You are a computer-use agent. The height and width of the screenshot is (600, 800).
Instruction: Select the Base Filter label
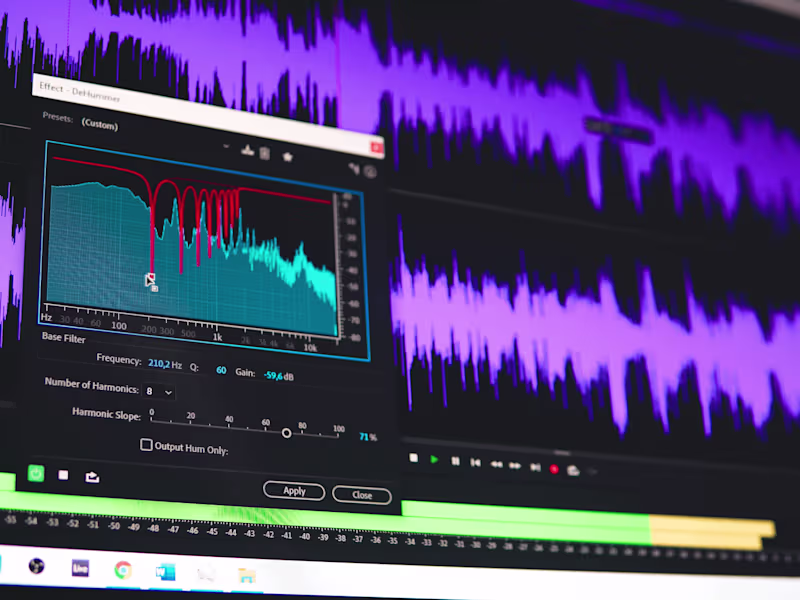click(63, 339)
